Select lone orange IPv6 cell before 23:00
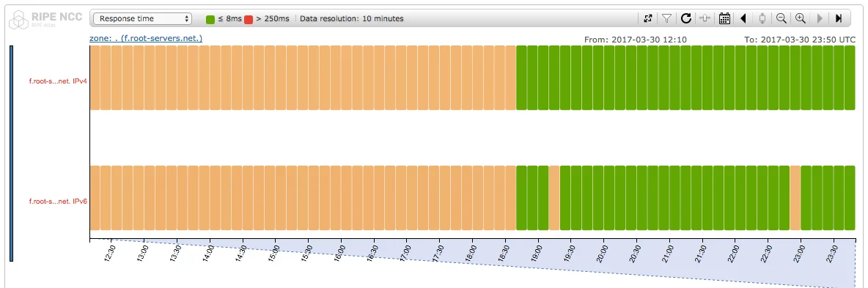The width and height of the screenshot is (868, 288). [x=795, y=198]
